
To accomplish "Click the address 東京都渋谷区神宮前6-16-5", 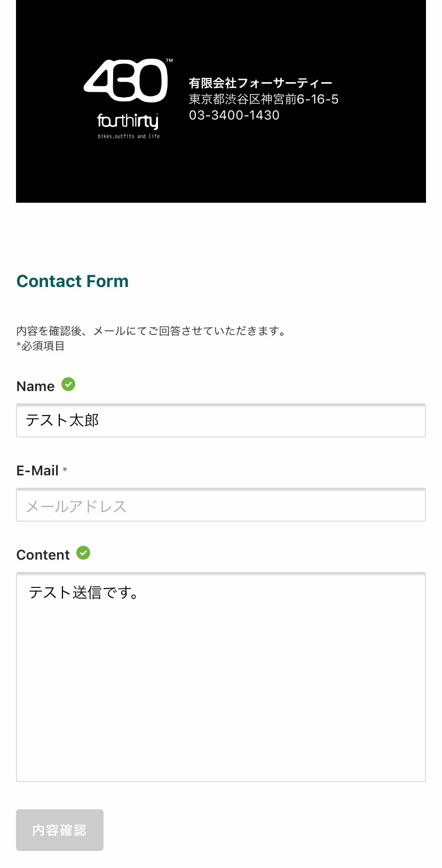I will 264,99.
